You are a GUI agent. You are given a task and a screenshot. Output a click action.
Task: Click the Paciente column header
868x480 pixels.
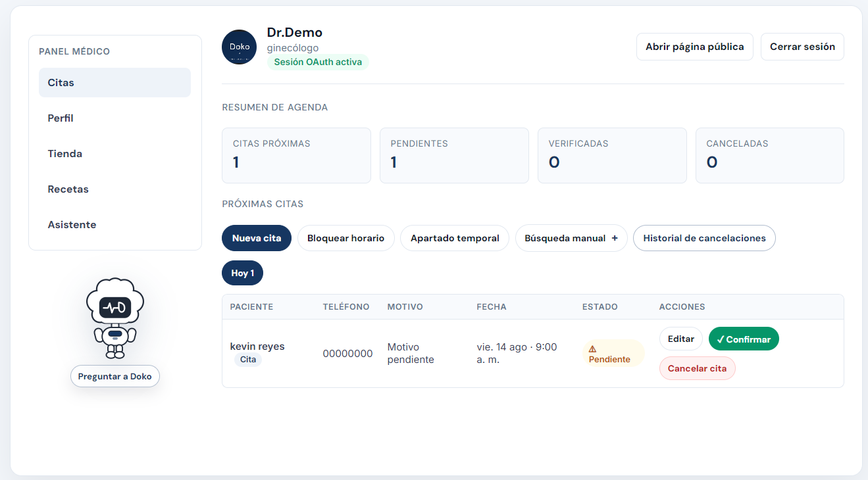(251, 306)
